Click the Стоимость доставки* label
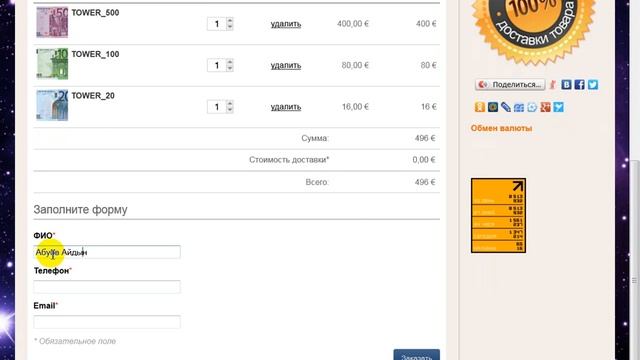The image size is (640, 360). pos(289,160)
